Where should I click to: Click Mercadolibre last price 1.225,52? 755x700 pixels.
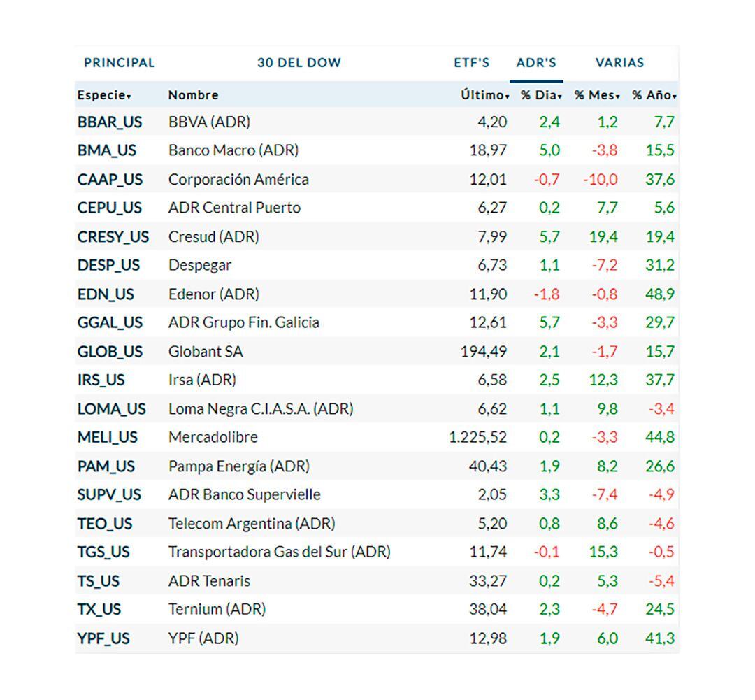click(477, 437)
